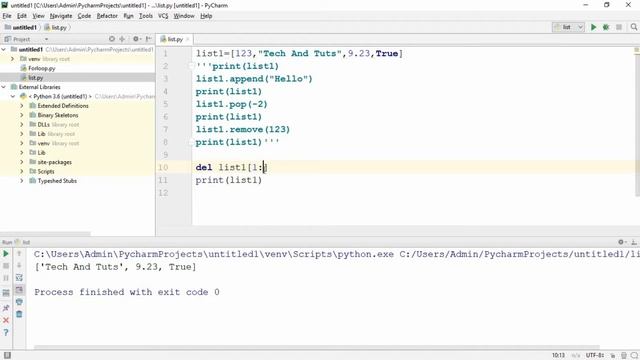Toggle soft-wrap in Run console
The image size is (640, 360).
(x=19, y=278)
